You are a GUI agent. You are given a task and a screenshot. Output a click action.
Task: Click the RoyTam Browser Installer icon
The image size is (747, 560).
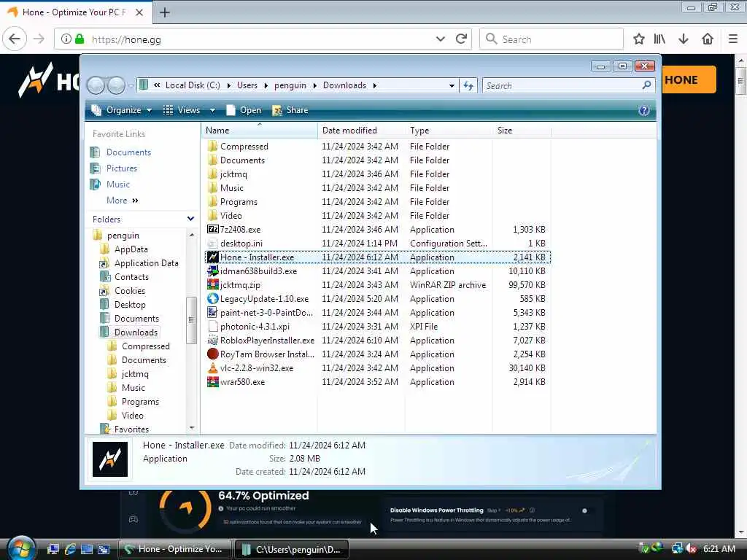[x=212, y=354]
